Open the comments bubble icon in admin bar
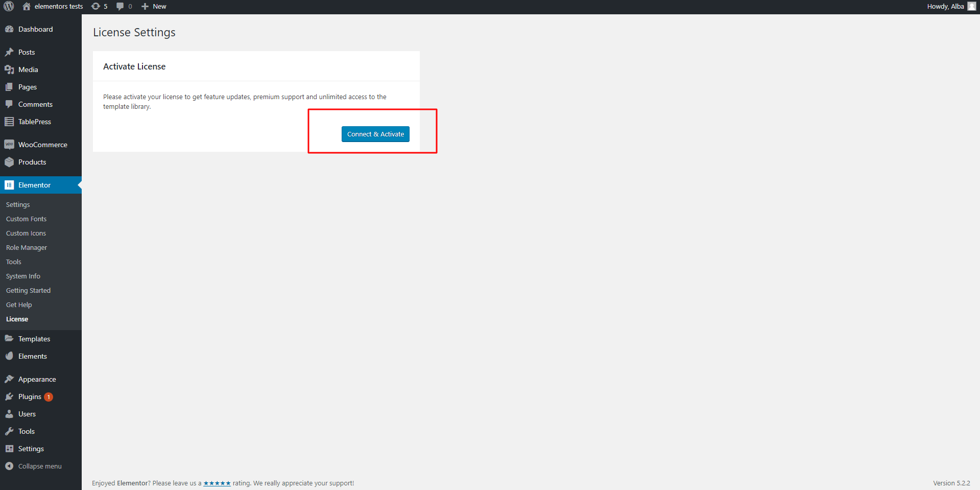This screenshot has width=980, height=490. (x=120, y=6)
